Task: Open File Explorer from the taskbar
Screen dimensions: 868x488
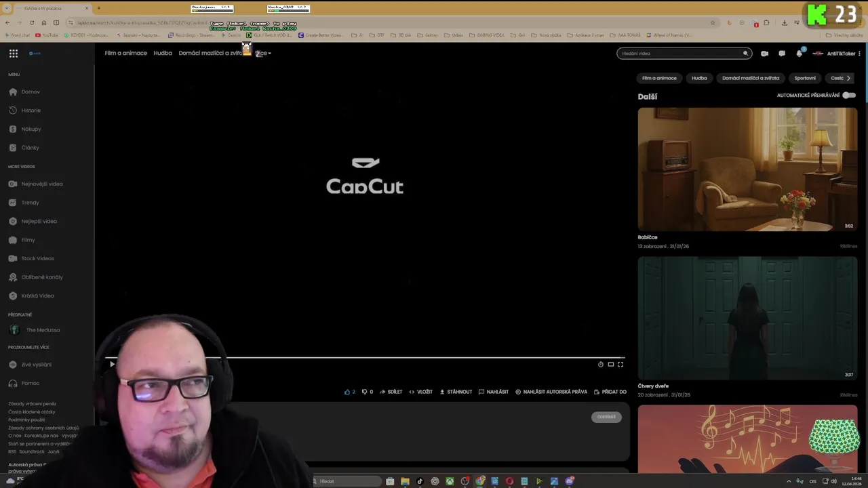Action: pos(405,481)
